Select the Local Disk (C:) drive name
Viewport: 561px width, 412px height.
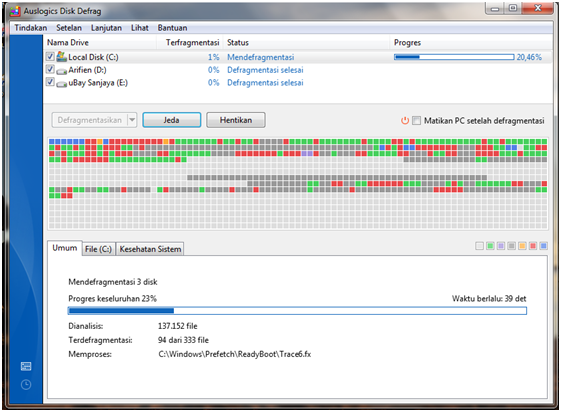click(93, 57)
